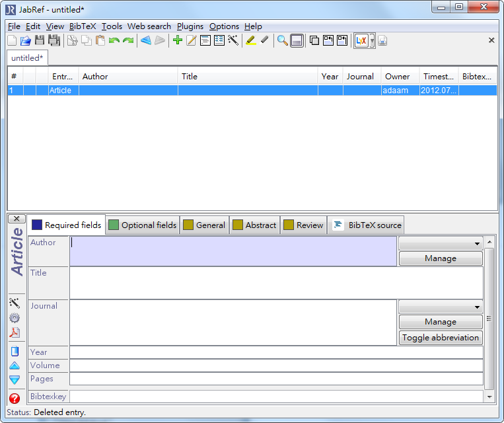Create a new database with the blank page icon
The width and height of the screenshot is (504, 423).
click(x=12, y=40)
